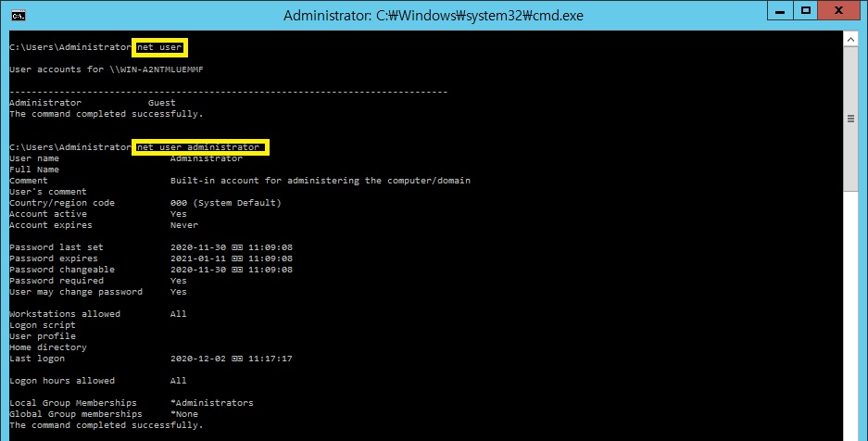The image size is (868, 441).
Task: Select the '2020-12-02' last logon date
Action: coord(197,359)
